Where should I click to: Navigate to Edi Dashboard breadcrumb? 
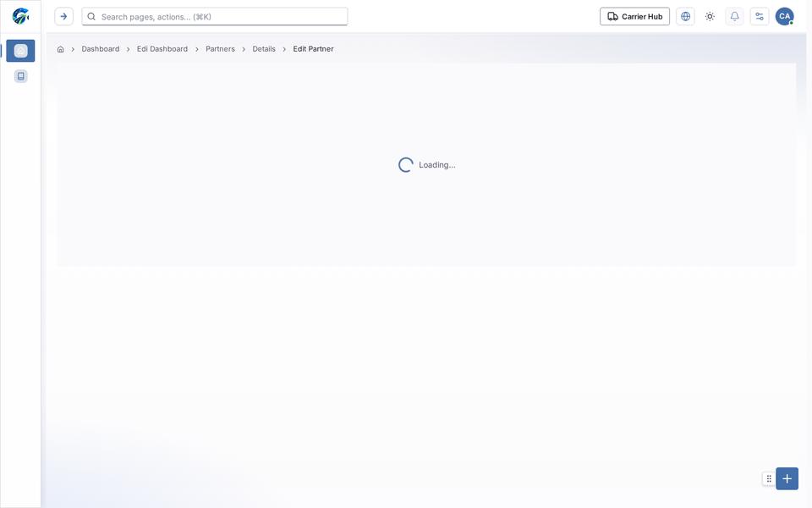pyautogui.click(x=162, y=49)
